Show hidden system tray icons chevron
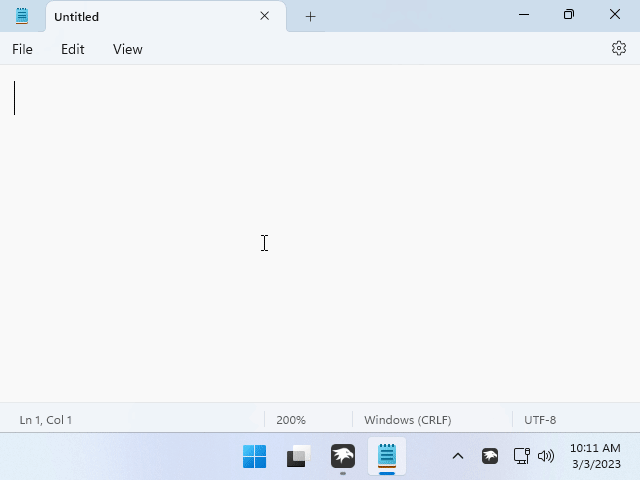The width and height of the screenshot is (640, 480). click(x=458, y=456)
